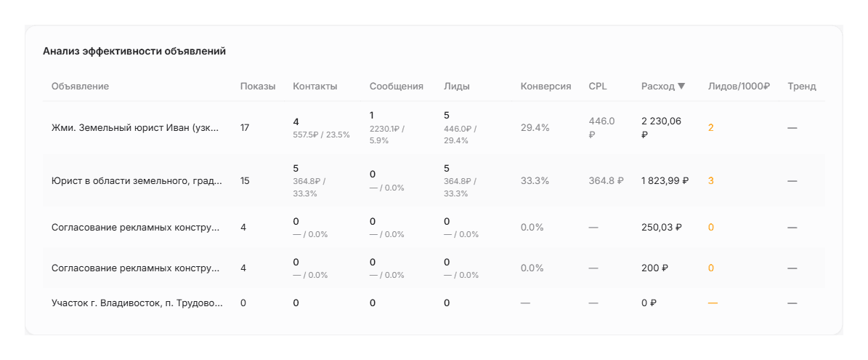The image size is (868, 360).
Task: Click the Лиды column header
Action: [457, 87]
